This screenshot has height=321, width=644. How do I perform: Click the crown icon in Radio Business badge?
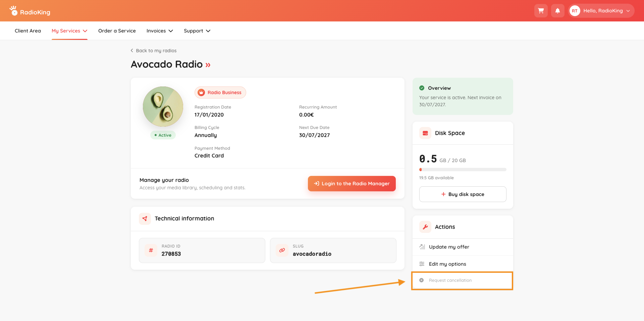pos(201,92)
